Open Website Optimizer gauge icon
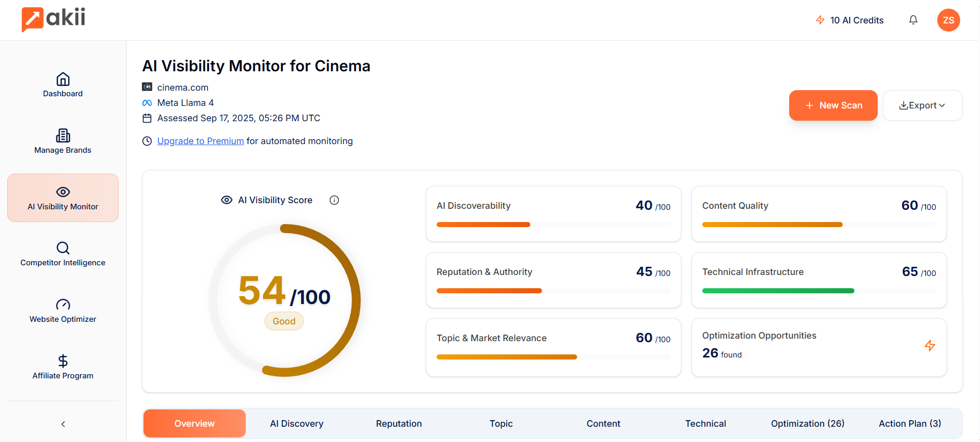The height and width of the screenshot is (442, 980). [x=63, y=305]
